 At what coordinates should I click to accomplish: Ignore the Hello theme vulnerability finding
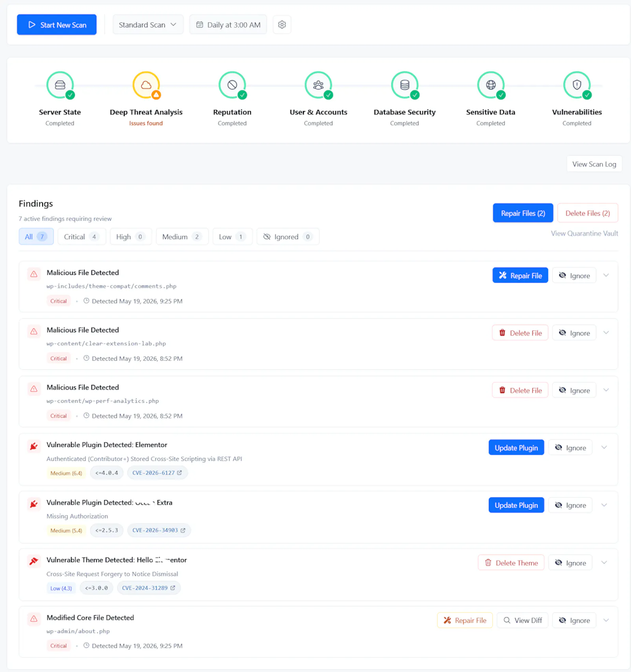[570, 563]
